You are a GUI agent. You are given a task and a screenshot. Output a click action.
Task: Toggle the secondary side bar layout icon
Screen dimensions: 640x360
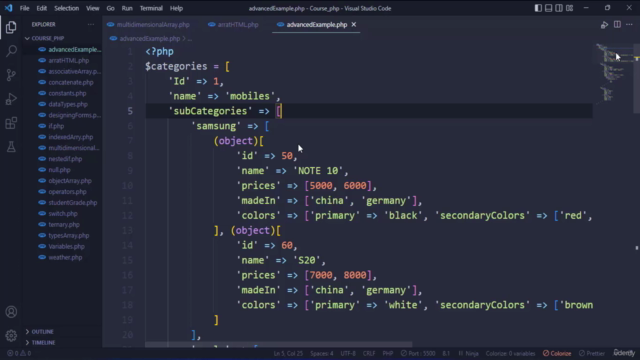tap(559, 8)
